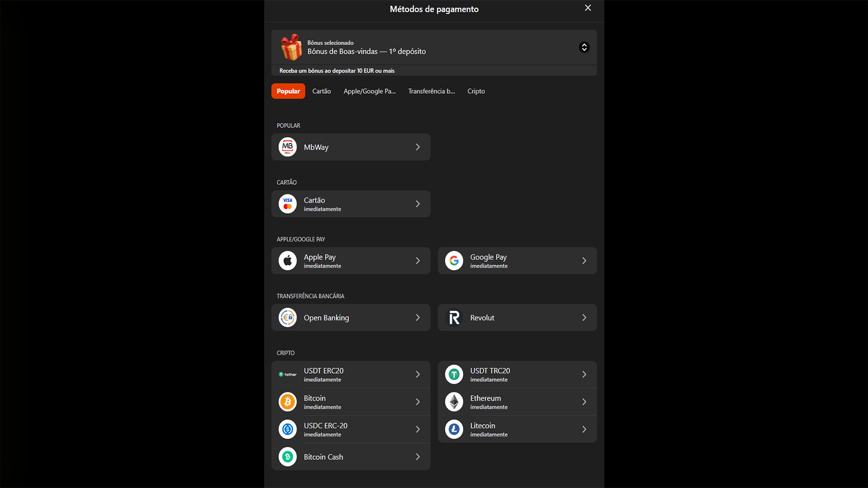Expand Bitcoin via its chevron arrow
Viewport: 868px width, 488px height.
pos(418,402)
